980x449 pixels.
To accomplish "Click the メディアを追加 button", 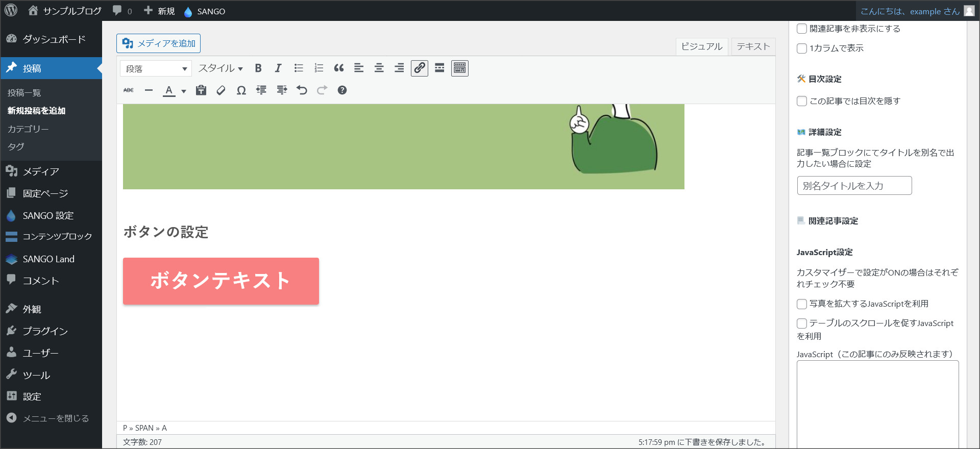I will pyautogui.click(x=159, y=43).
